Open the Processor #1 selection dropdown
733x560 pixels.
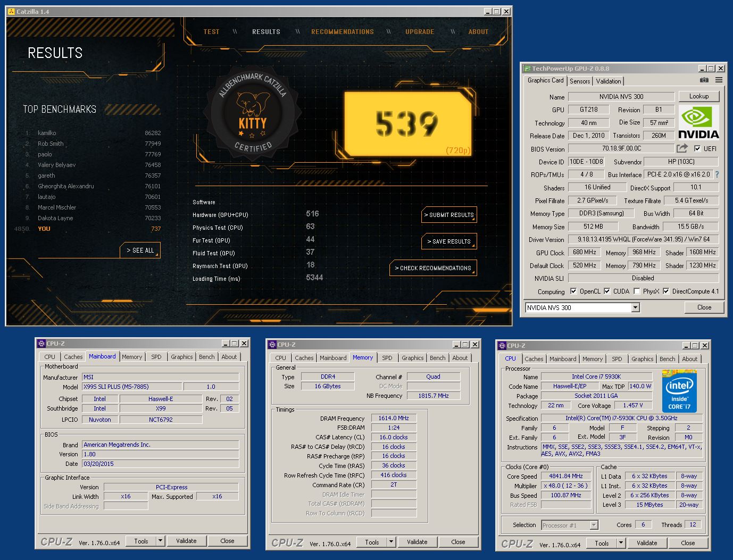pyautogui.click(x=594, y=525)
